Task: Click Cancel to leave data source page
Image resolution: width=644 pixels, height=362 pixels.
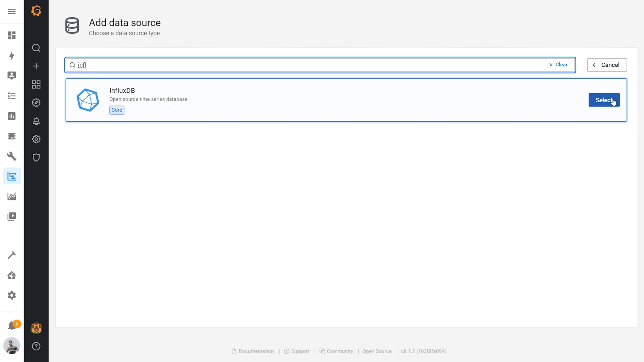Action: 607,65
